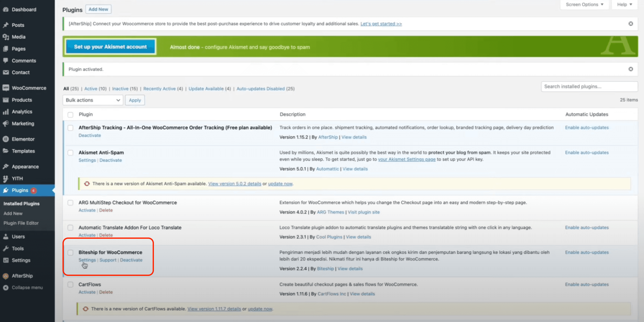The height and width of the screenshot is (322, 644).
Task: Open Comments bubble icon
Action: pyautogui.click(x=6, y=61)
